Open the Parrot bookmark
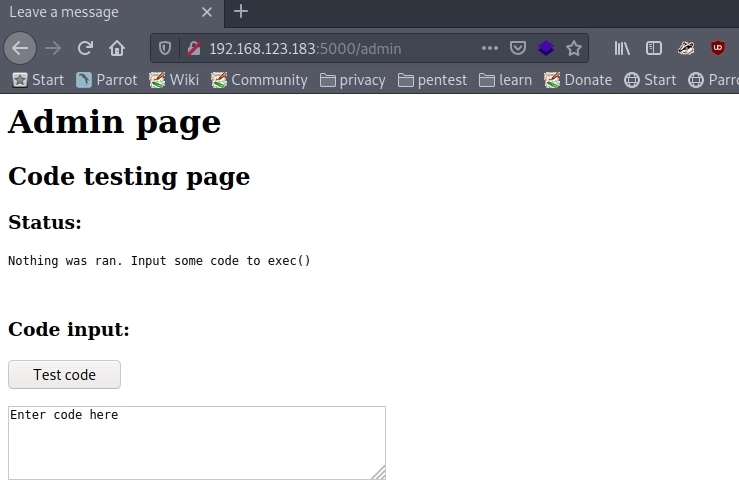This screenshot has height=502, width=739. point(107,80)
